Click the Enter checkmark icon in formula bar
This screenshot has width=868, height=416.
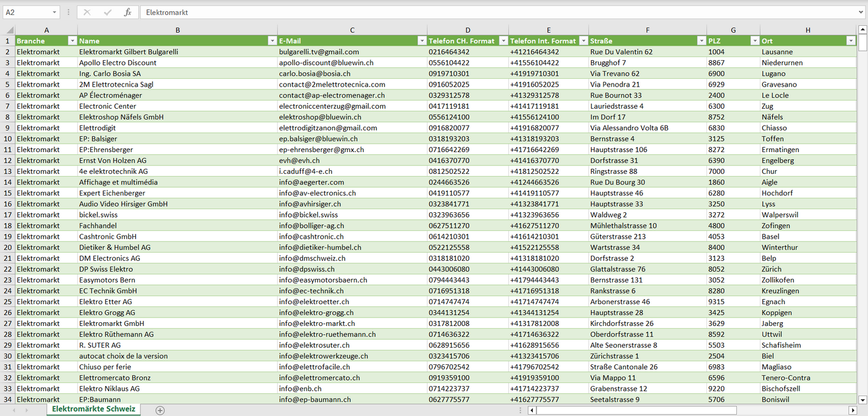pyautogui.click(x=108, y=12)
